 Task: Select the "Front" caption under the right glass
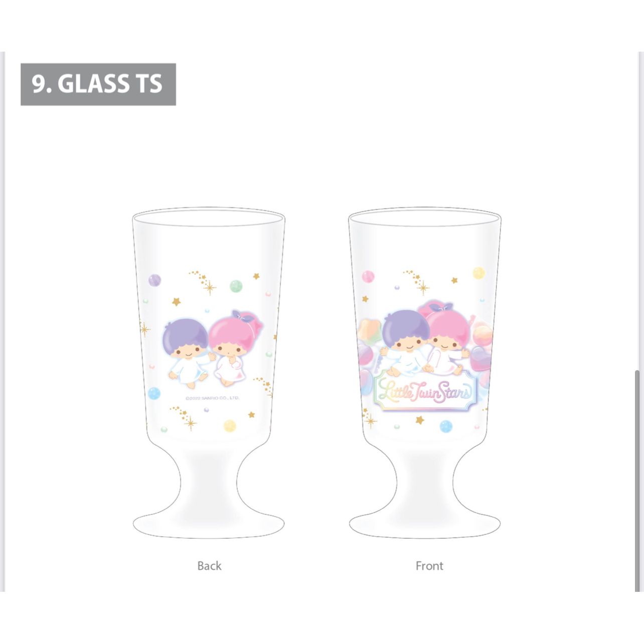pos(429,566)
